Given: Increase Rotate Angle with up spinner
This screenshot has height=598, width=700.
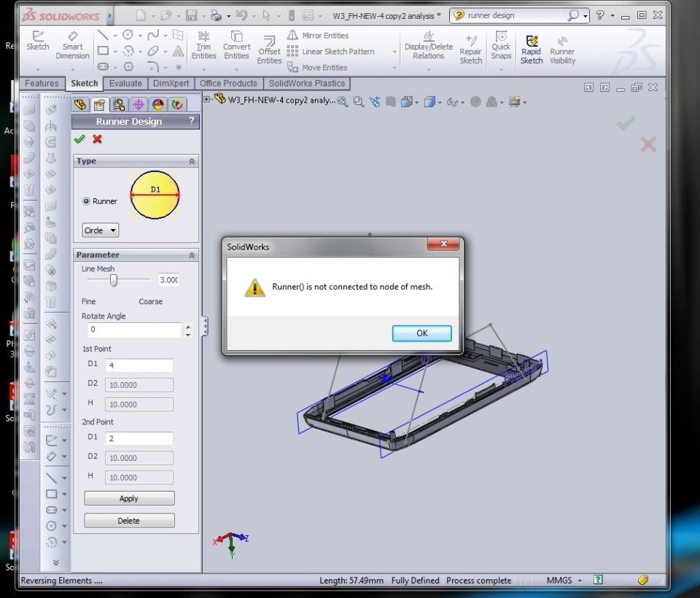Looking at the screenshot, I should pos(188,327).
